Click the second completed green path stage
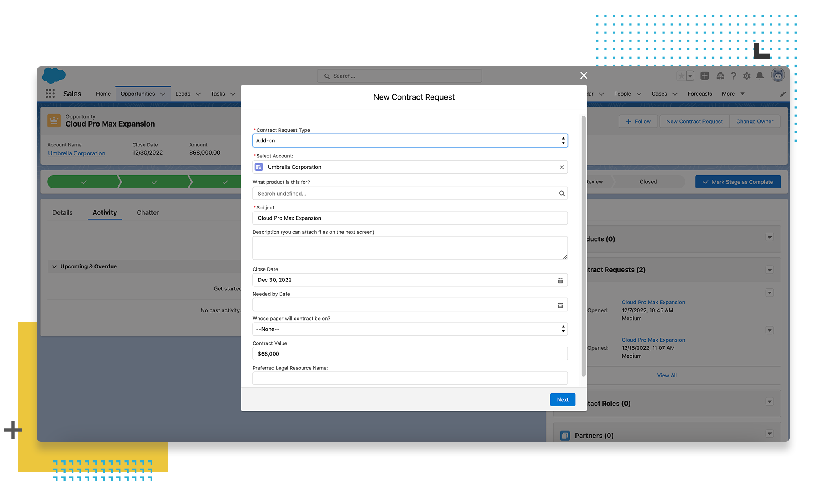This screenshot has width=814, height=504. pos(154,182)
